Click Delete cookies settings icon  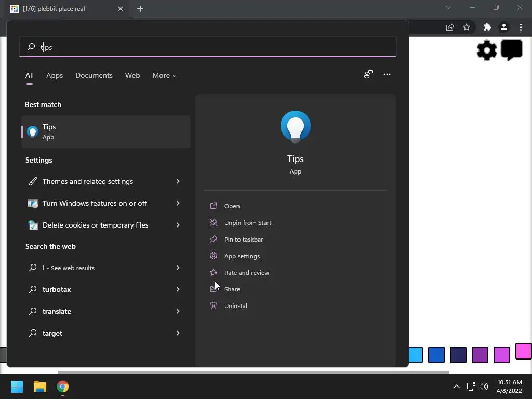[x=33, y=225]
